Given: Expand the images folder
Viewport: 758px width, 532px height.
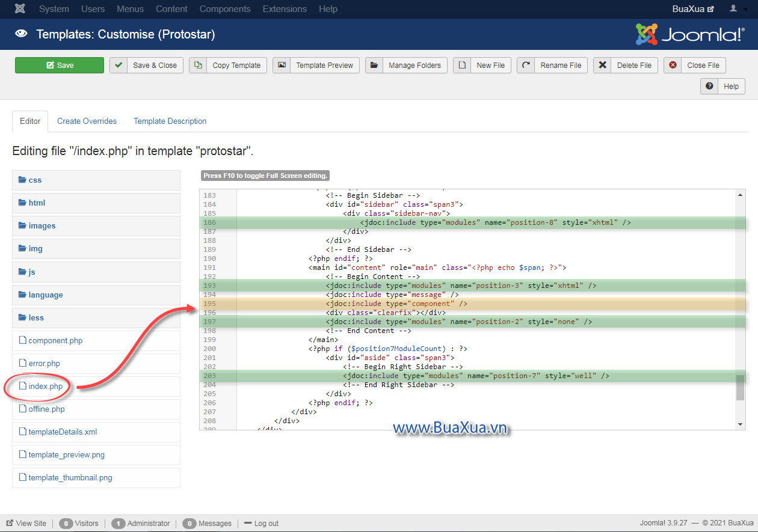Looking at the screenshot, I should click(x=96, y=226).
